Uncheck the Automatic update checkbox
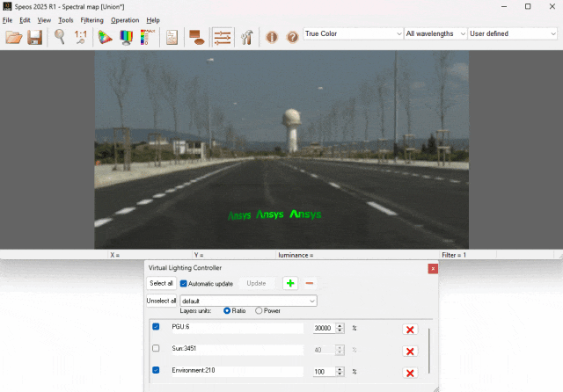This screenshot has height=392, width=563. [x=184, y=284]
